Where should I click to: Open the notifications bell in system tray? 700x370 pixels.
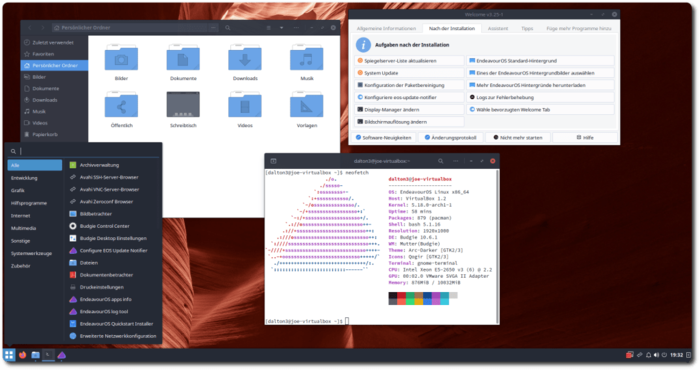coord(648,355)
